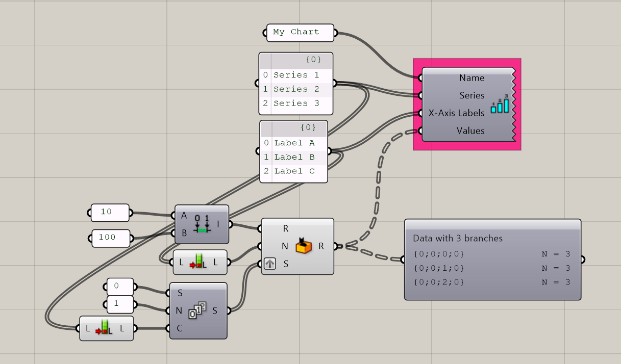This screenshot has width=621, height=364.
Task: Click the up-arrow graft icon on Random's S input
Action: click(x=270, y=264)
